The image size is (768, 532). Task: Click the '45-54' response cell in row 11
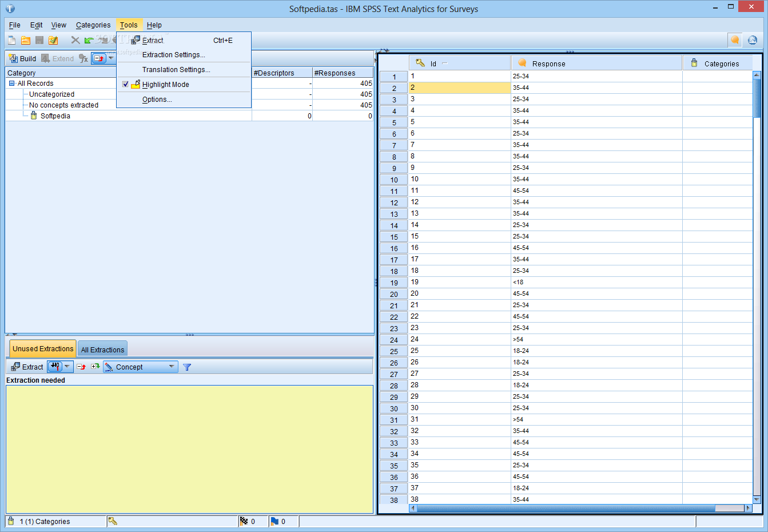point(596,190)
